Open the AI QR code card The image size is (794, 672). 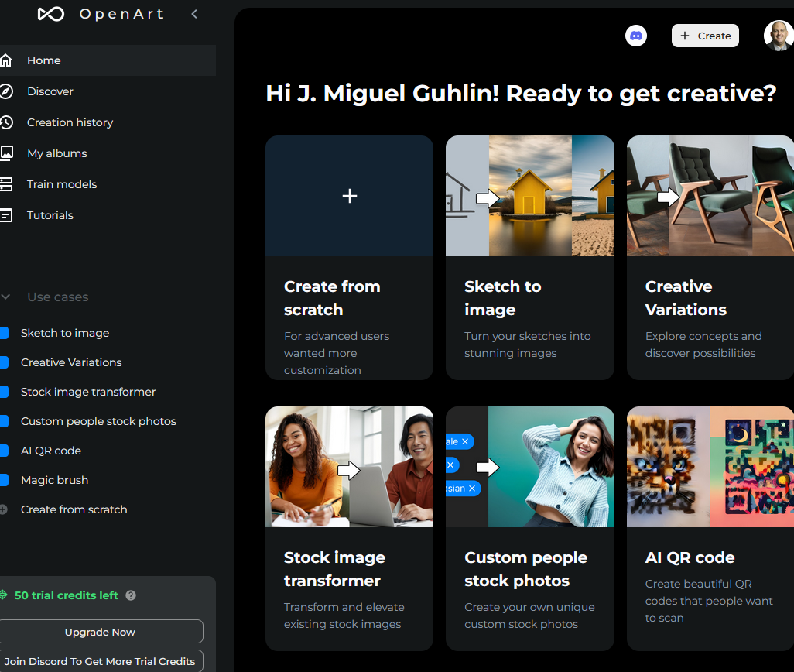pos(710,528)
